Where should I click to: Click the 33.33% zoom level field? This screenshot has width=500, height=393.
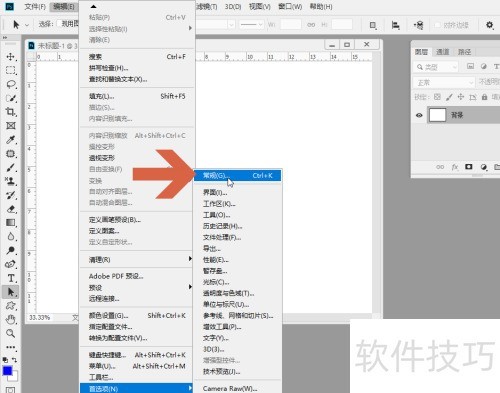pyautogui.click(x=40, y=317)
